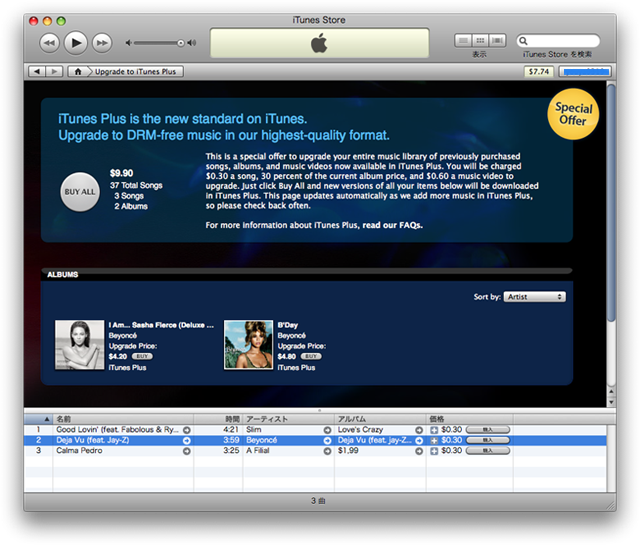
Task: Click the arrow beside artist A Filial
Action: point(327,452)
